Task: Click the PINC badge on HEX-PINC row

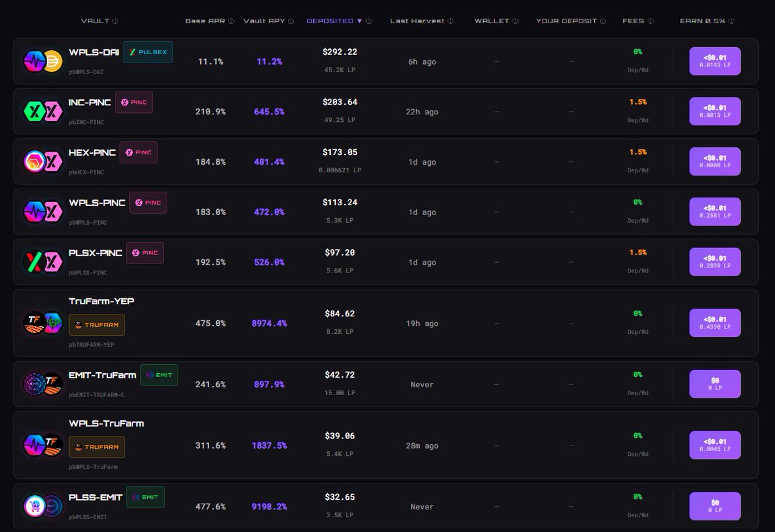Action: coord(139,152)
